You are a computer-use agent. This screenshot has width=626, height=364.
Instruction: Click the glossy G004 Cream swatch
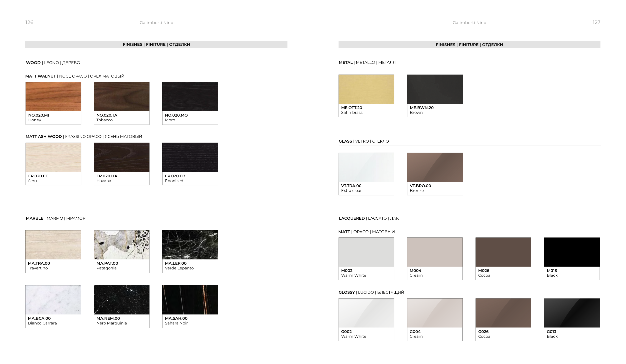(x=435, y=313)
